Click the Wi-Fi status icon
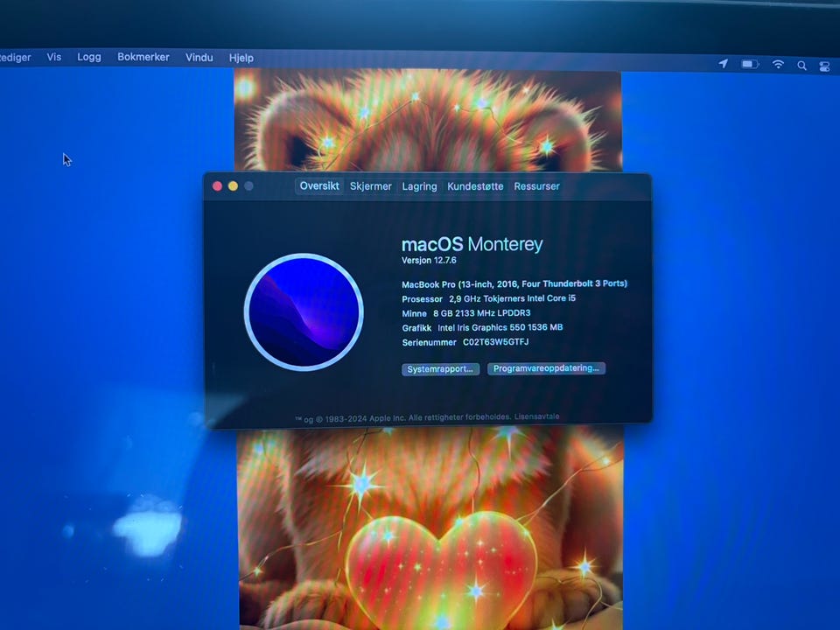The width and height of the screenshot is (840, 630). pyautogui.click(x=778, y=65)
